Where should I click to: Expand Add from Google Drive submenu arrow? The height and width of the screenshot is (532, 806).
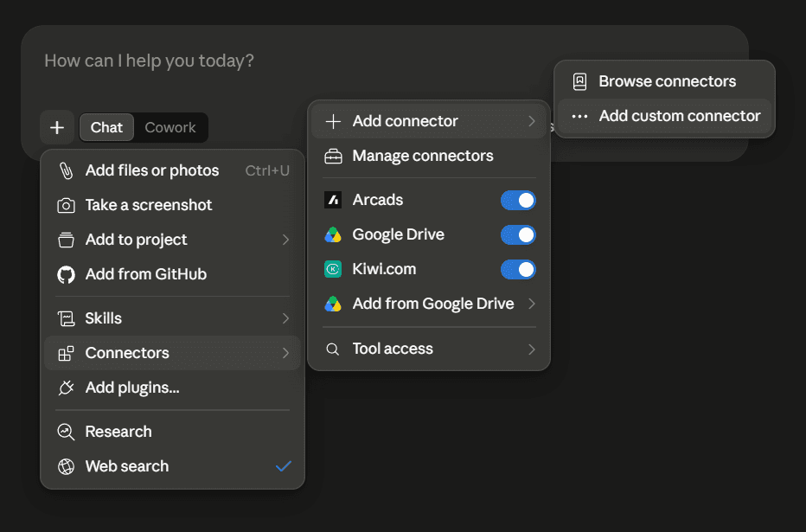532,304
